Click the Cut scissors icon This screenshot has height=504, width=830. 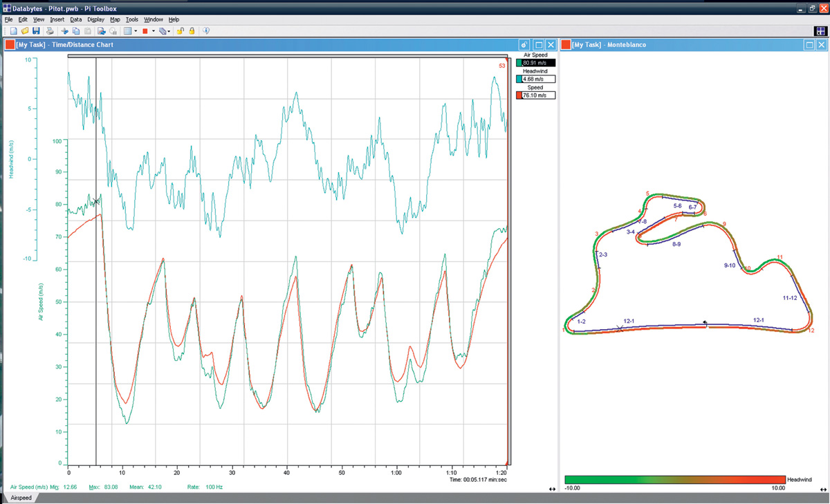click(65, 31)
